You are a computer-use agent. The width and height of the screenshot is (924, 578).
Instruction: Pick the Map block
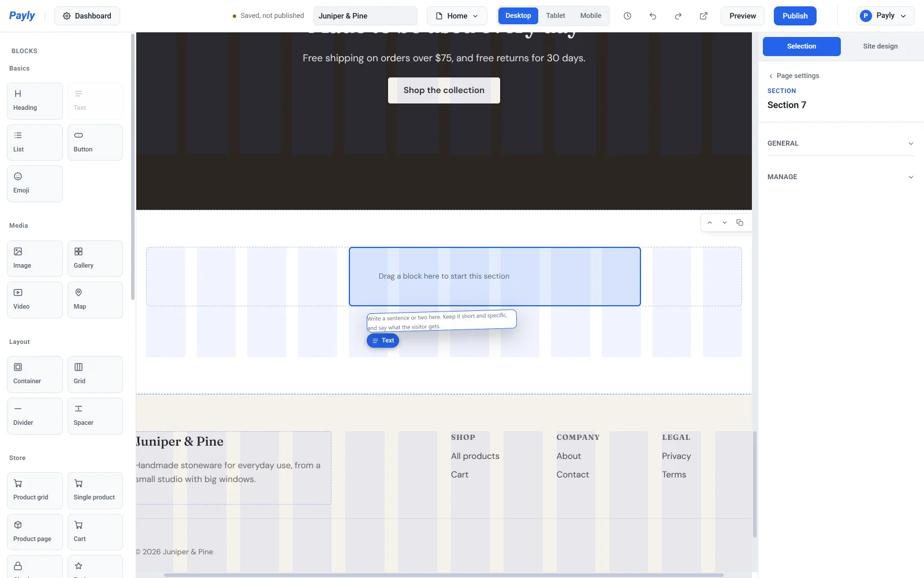pos(95,300)
